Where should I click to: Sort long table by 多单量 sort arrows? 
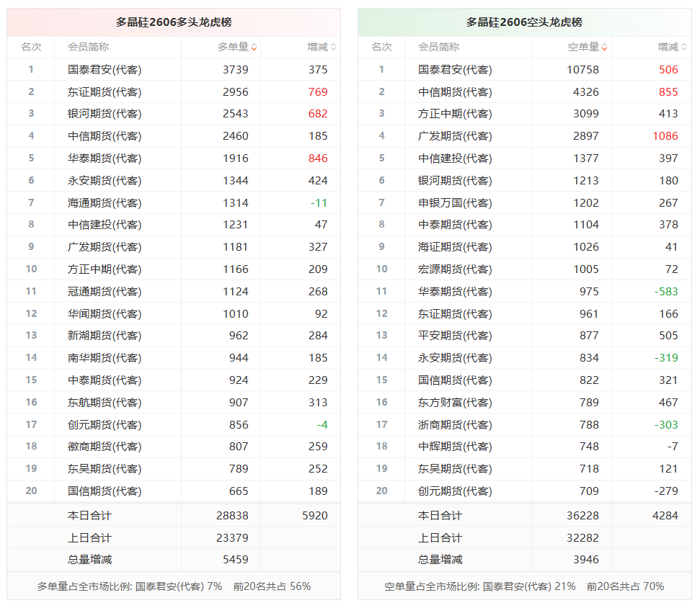[254, 47]
